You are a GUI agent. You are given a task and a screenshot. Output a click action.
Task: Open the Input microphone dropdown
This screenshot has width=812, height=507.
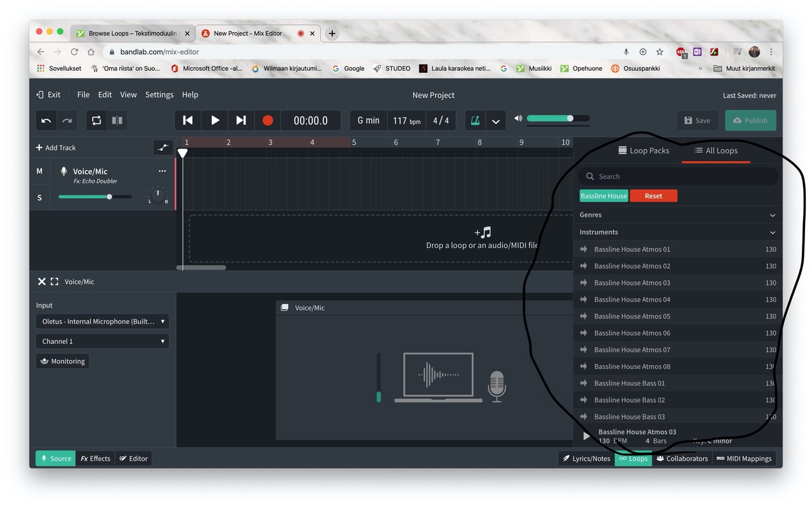coord(103,322)
